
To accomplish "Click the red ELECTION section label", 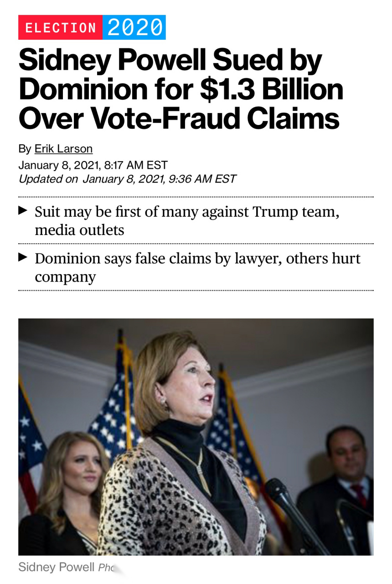I will pos(60,28).
